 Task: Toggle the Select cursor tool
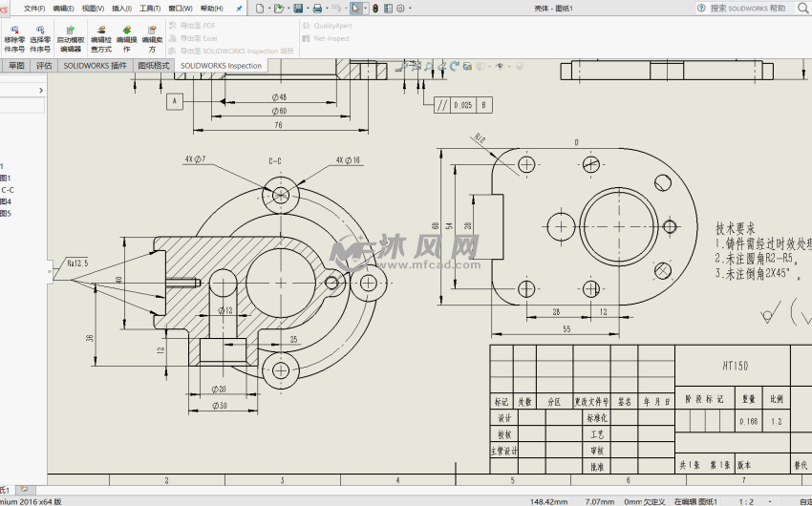[x=354, y=8]
